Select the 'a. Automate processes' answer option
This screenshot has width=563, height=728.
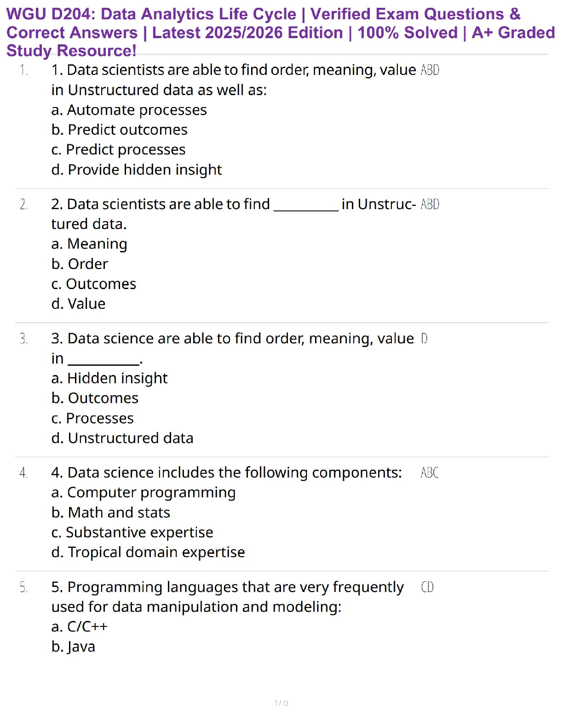(129, 110)
